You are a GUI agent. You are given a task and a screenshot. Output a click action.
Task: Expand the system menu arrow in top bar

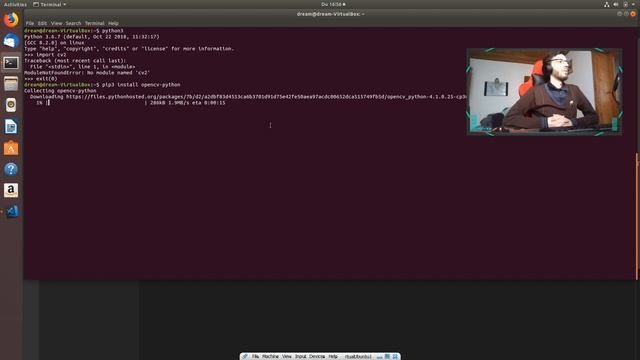point(633,4)
